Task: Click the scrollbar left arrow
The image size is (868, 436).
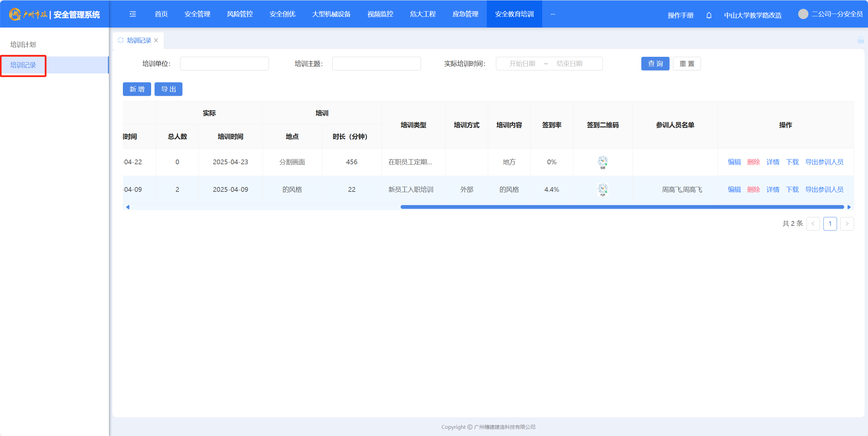Action: tap(128, 207)
